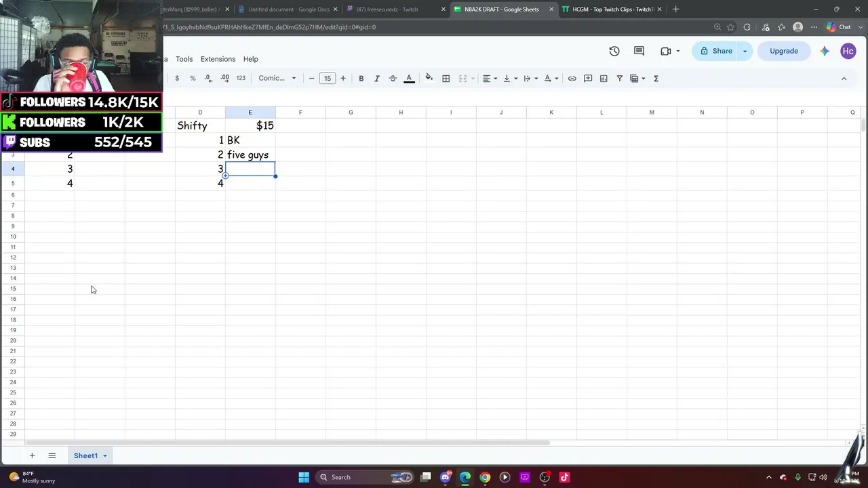Open the Hc account avatar
Image resolution: width=868 pixels, height=488 pixels.
coord(848,51)
